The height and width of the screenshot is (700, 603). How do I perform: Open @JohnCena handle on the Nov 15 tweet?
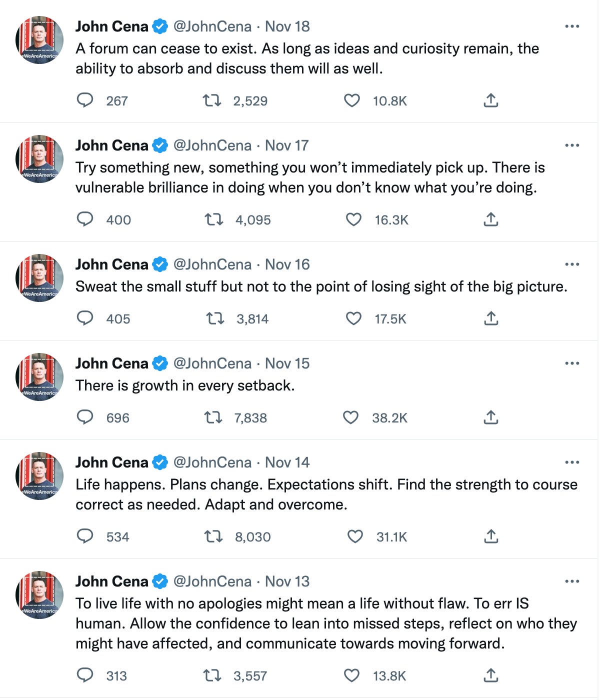tap(212, 363)
